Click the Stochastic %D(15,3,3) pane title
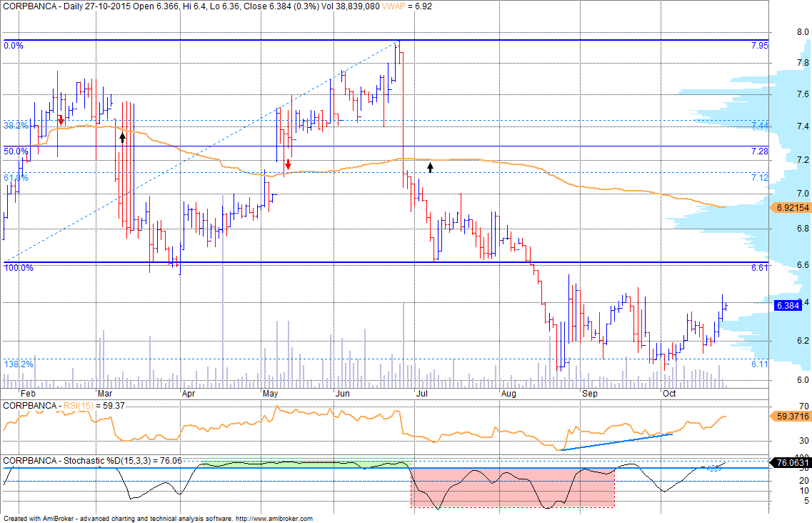The height and width of the screenshot is (523, 812). click(x=93, y=460)
